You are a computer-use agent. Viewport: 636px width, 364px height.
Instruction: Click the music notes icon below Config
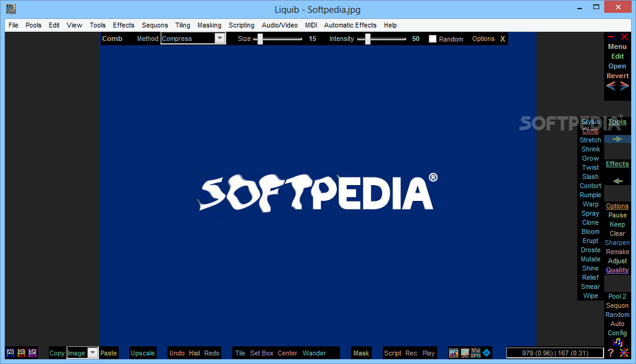coord(617,343)
